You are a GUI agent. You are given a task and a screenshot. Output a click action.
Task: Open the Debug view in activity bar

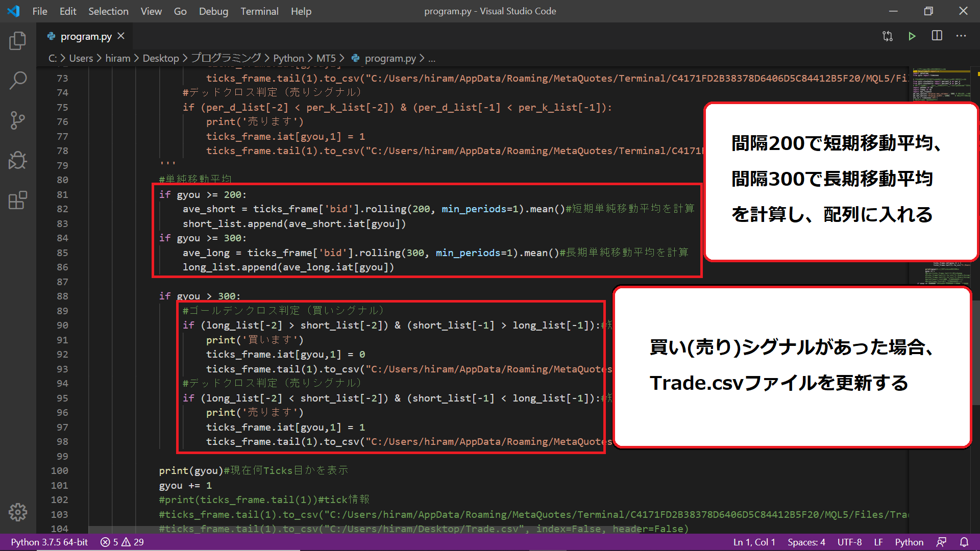click(18, 160)
